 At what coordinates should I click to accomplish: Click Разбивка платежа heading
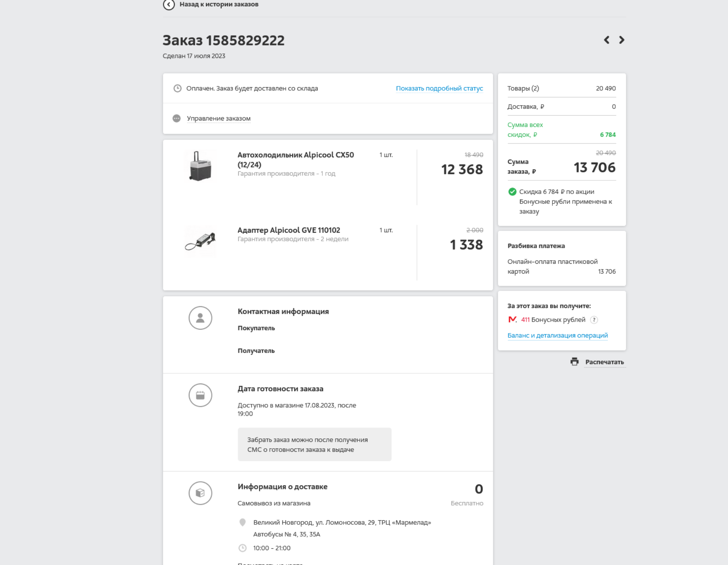[x=536, y=246]
